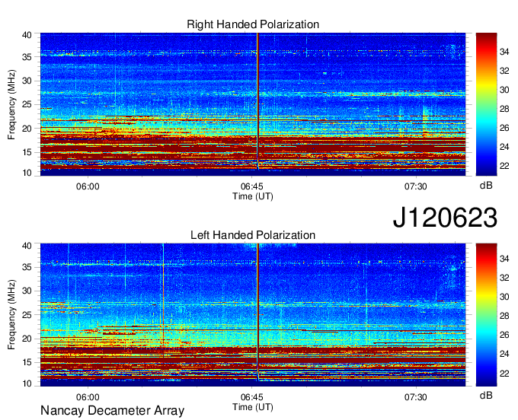Click Frequency (MHz) axis label of Right Handed plot
Viewport: 518px width, 420px height.
click(11, 104)
